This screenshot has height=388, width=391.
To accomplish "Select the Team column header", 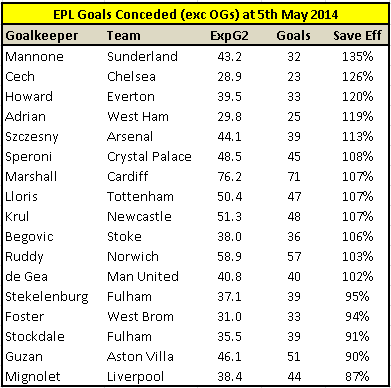I will 124,35.
